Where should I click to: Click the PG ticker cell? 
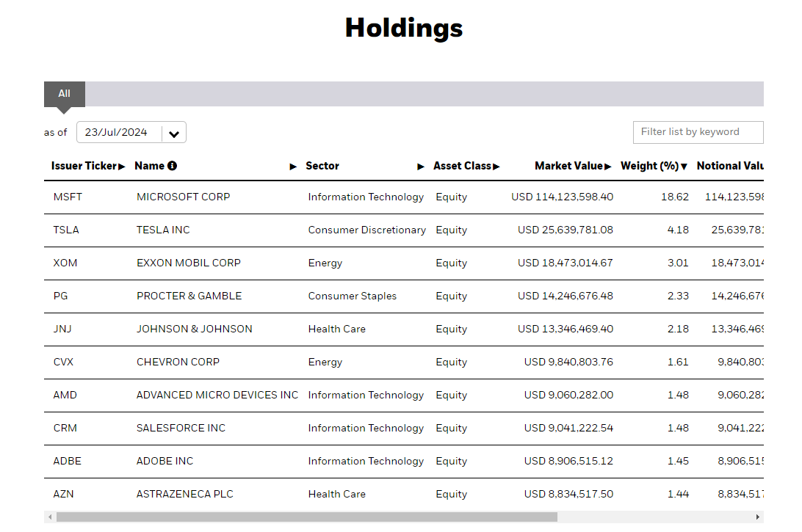click(x=60, y=296)
